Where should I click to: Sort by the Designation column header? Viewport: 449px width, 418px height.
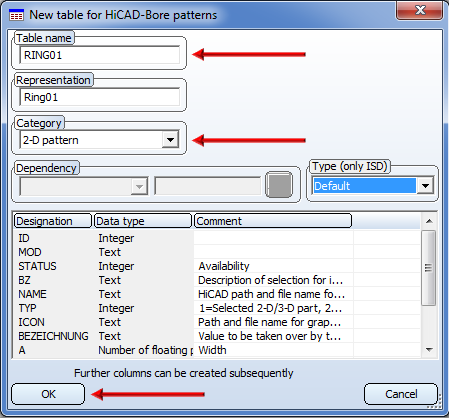(53, 221)
